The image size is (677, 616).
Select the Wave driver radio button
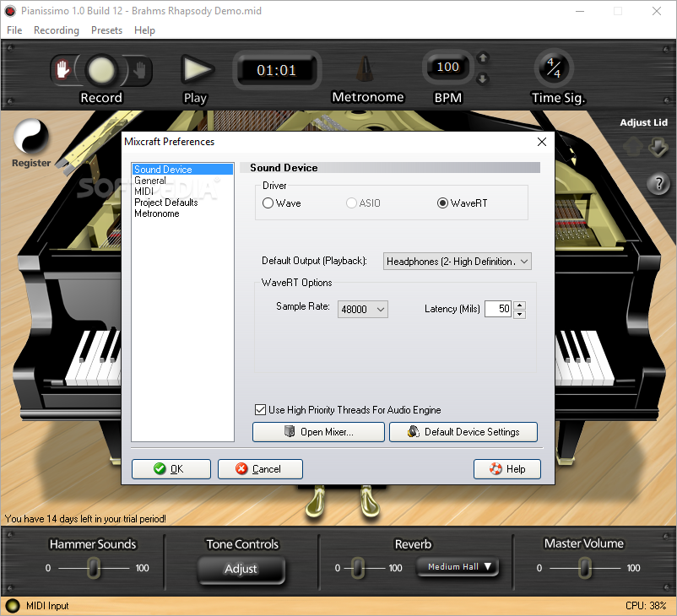(268, 203)
